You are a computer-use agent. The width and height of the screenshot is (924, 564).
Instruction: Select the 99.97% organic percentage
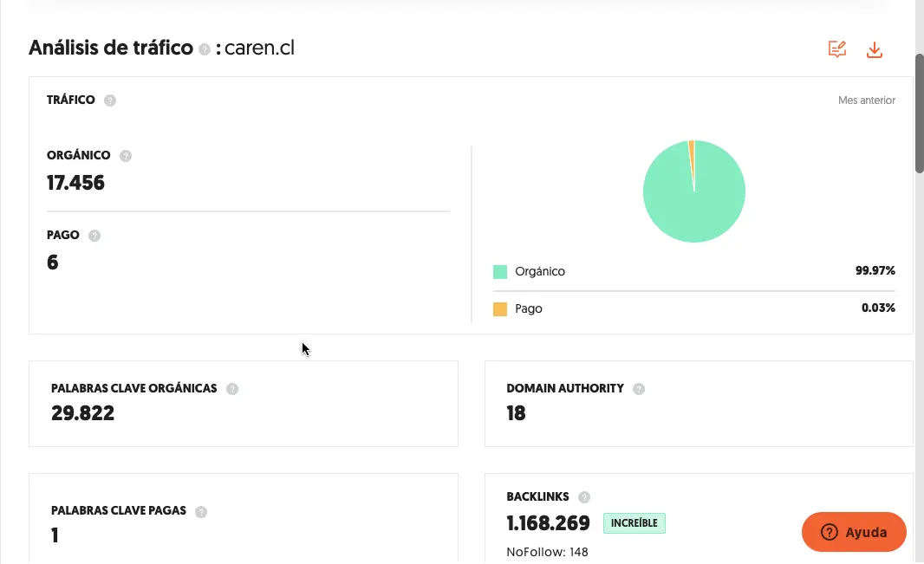(x=875, y=271)
